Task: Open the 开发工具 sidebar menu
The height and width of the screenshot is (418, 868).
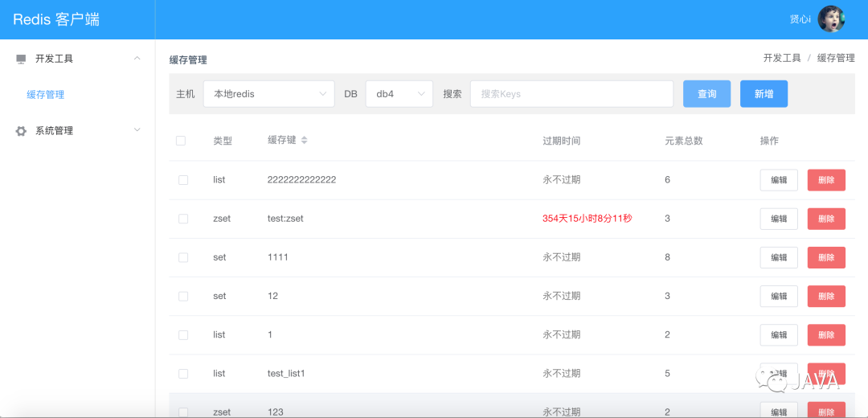Action: [77, 59]
